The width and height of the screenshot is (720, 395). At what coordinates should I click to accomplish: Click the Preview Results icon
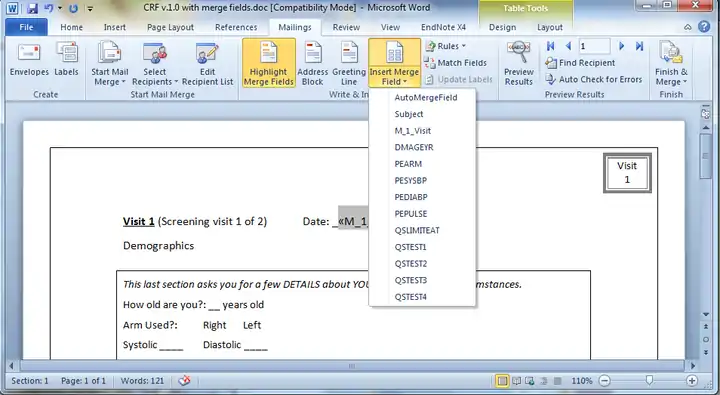coord(518,63)
